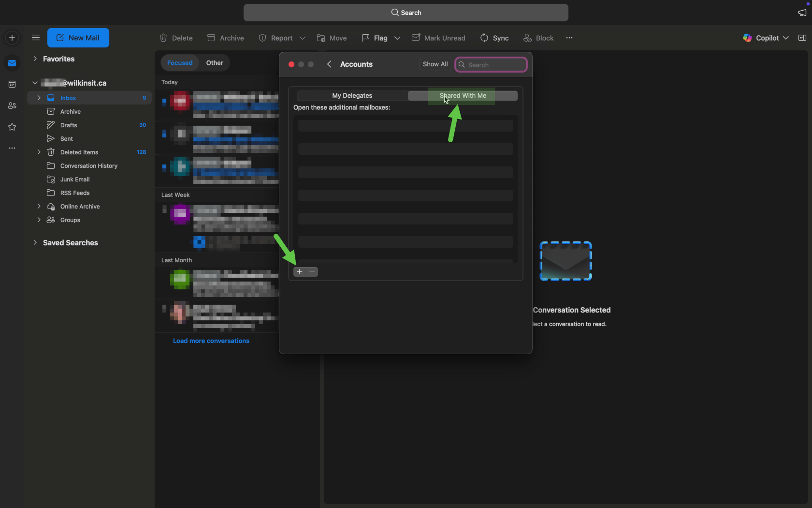This screenshot has width=812, height=508.
Task: Switch to the Focused inbox
Action: 180,63
